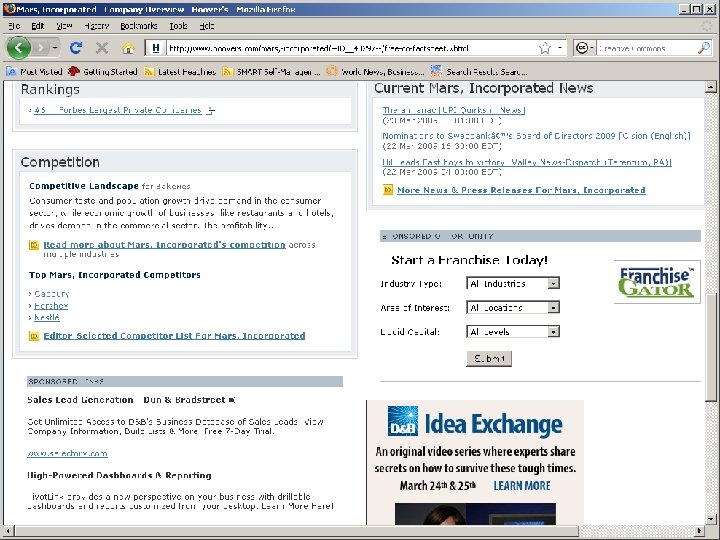Read more about Mars, Incorporated's competition
Viewport: 720px width, 540px height.
pos(164,245)
